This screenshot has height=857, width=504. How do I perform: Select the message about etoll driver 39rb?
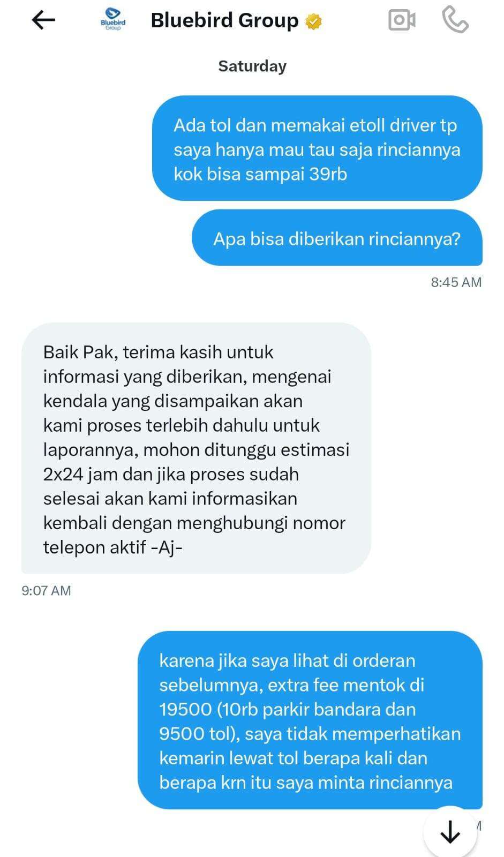coord(317,148)
